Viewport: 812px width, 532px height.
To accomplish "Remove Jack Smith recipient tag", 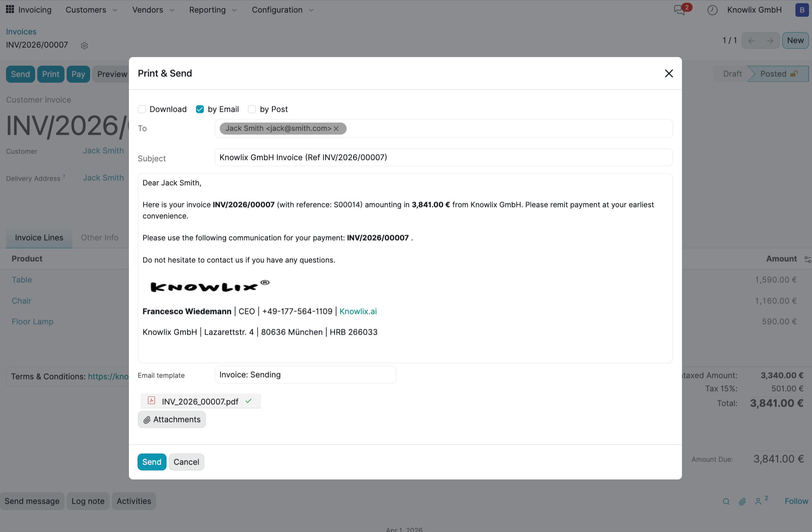I will click(x=336, y=129).
